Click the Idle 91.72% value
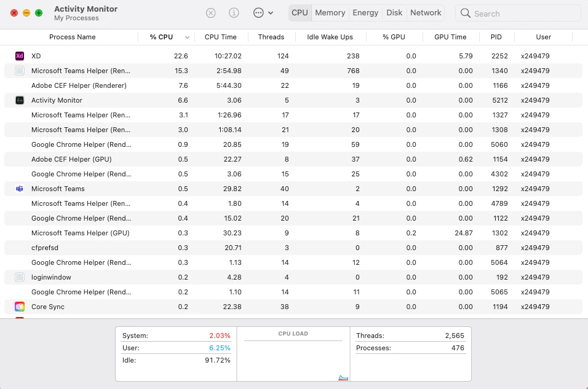Screen dimensions: 588x389 coord(218,360)
